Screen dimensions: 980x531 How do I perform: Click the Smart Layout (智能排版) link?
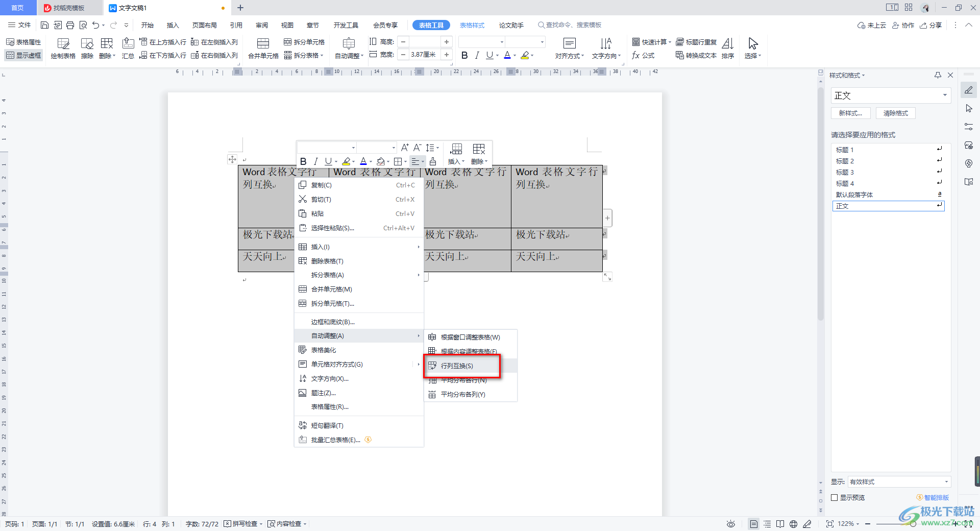[933, 497]
